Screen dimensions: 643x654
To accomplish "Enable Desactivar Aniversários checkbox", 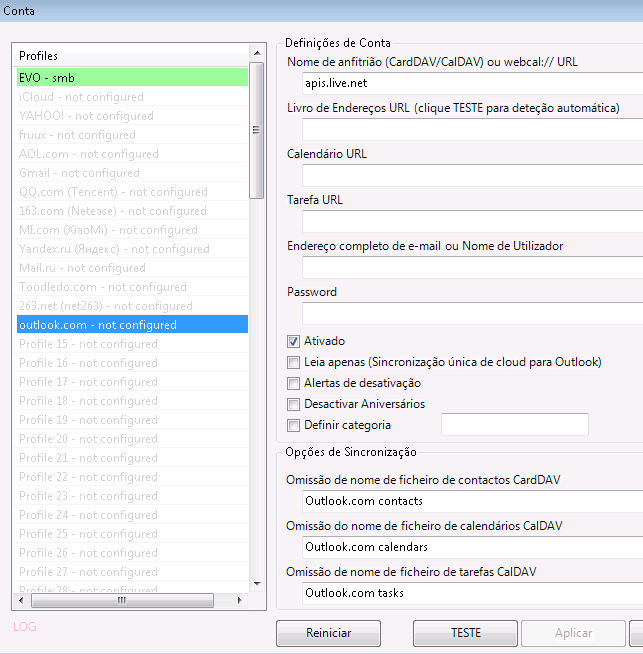I will pyautogui.click(x=293, y=404).
